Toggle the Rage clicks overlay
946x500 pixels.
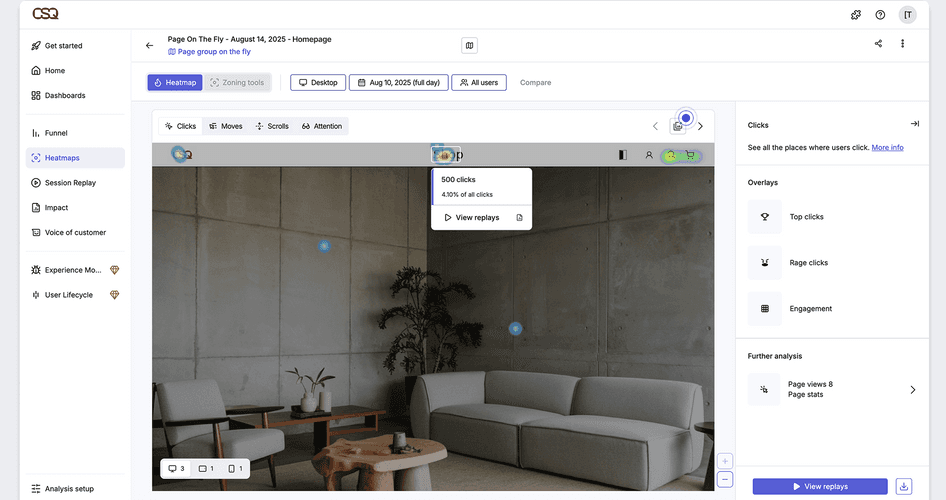[x=765, y=263]
